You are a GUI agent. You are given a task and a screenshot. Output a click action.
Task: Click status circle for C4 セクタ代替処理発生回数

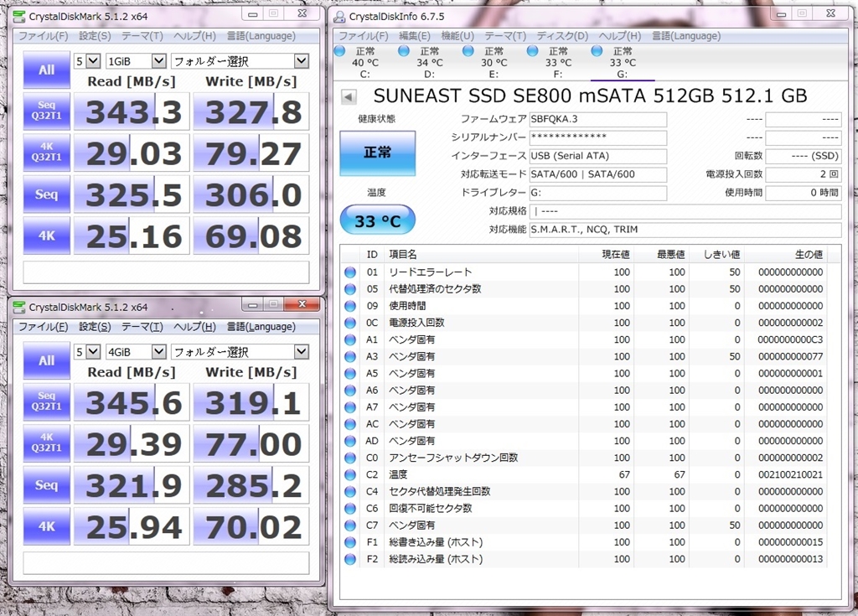(x=350, y=492)
